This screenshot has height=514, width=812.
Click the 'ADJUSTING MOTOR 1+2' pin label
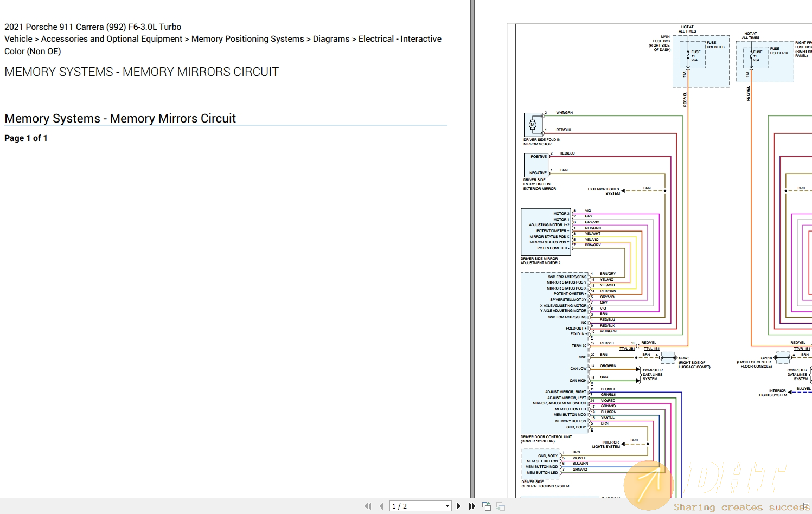coord(549,225)
